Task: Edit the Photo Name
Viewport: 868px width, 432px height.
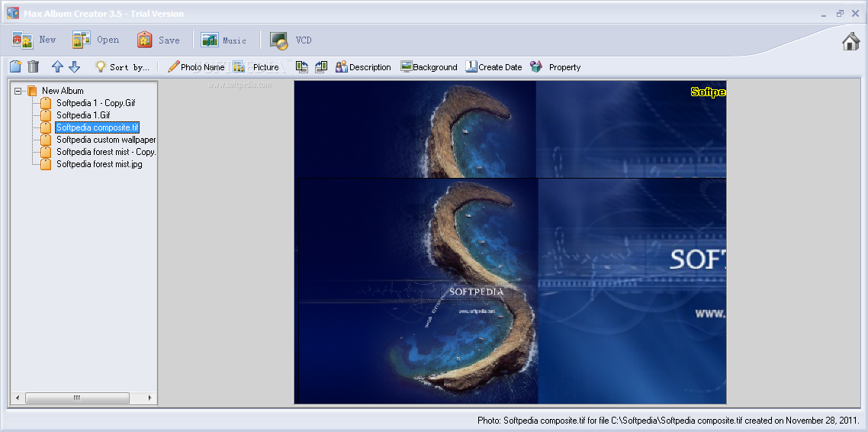Action: [x=196, y=67]
